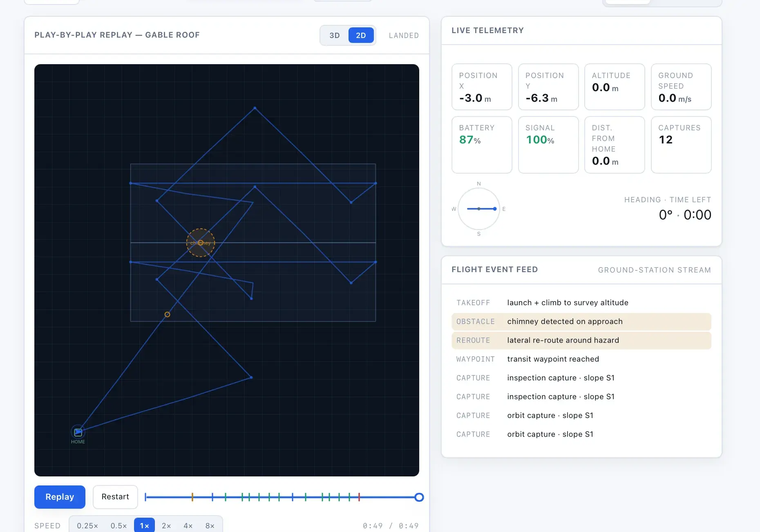Select the REROUTE lateral re-route event
The image size is (760, 532).
click(581, 340)
